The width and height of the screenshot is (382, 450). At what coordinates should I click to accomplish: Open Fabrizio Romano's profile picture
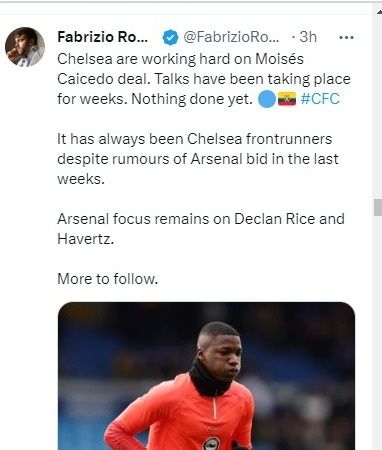tap(25, 47)
